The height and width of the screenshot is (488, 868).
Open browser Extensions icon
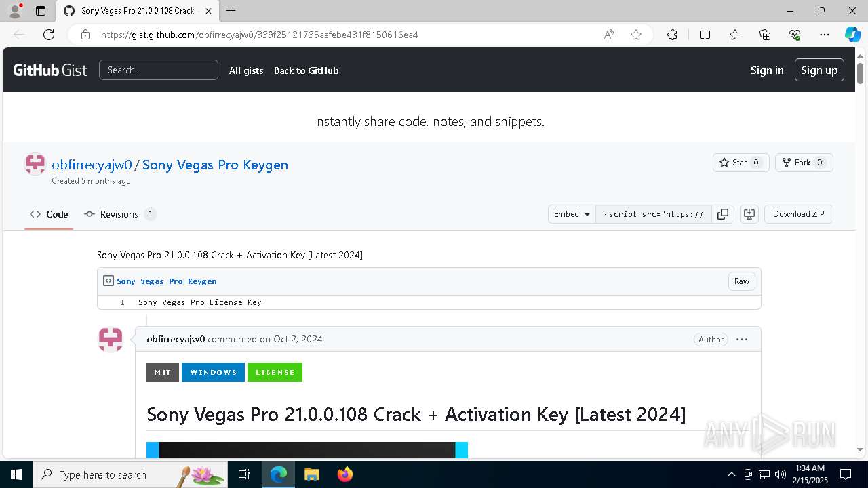[x=672, y=35]
